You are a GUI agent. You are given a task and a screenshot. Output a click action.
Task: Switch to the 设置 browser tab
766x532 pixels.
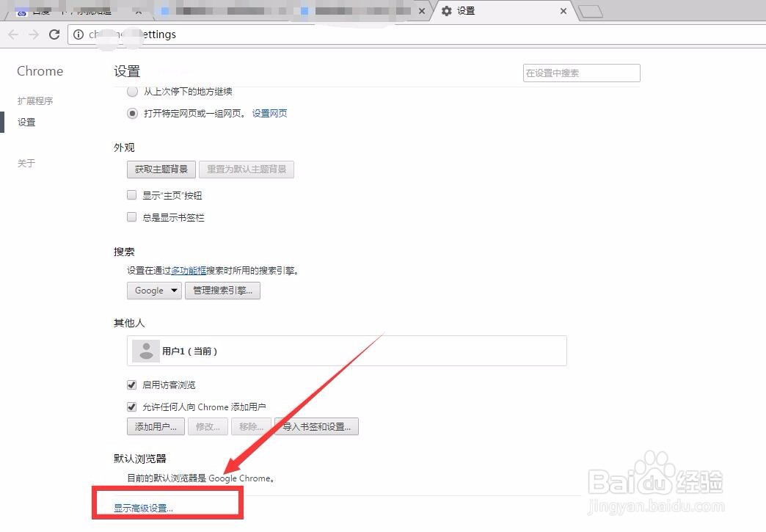tap(484, 11)
